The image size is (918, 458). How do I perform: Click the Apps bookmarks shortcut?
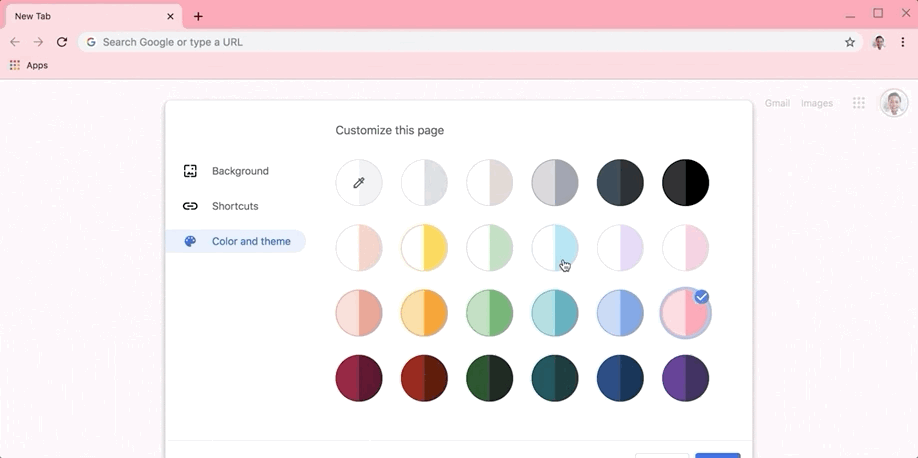coord(29,66)
